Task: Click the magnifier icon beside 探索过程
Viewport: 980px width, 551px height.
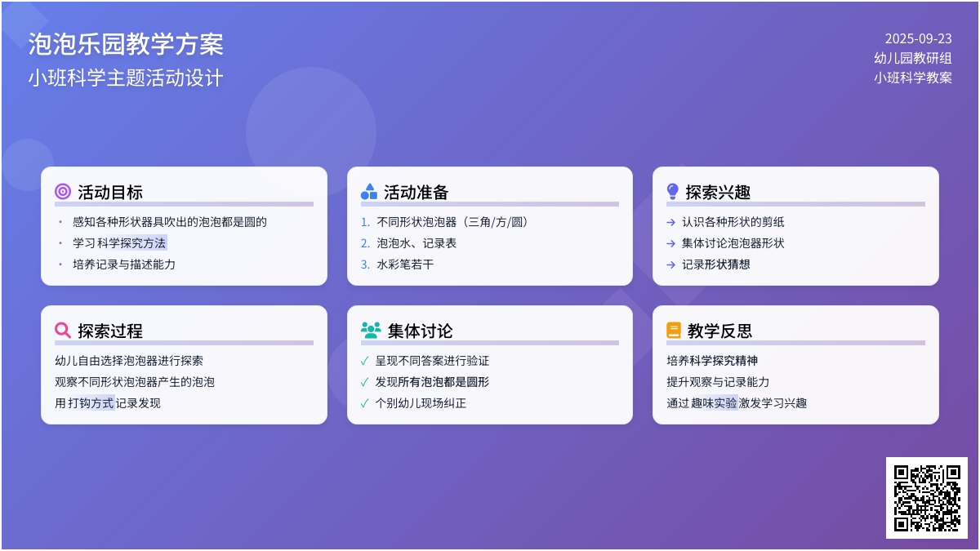Action: [63, 331]
